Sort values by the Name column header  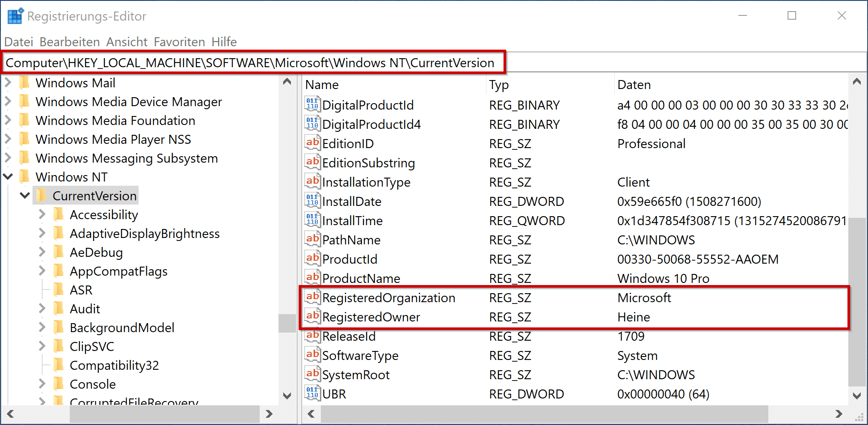point(322,84)
